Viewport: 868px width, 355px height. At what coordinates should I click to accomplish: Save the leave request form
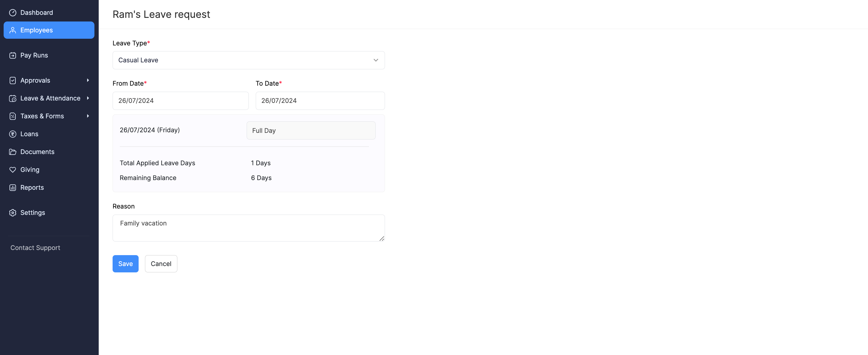click(125, 263)
